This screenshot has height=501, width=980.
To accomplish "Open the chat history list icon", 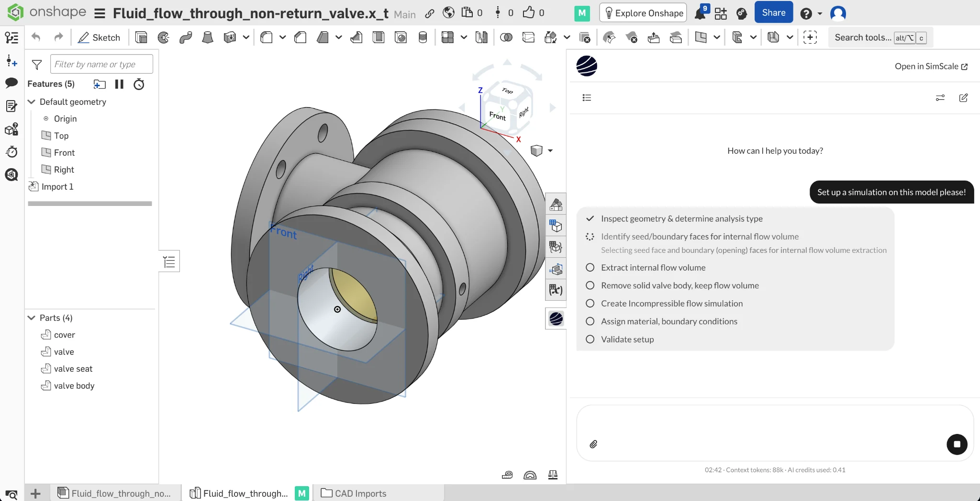I will tap(587, 98).
